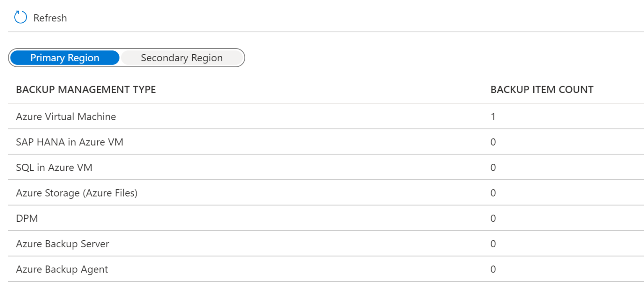Sort by the BACKUP ITEM COUNT column
The height and width of the screenshot is (291, 644).
click(542, 89)
